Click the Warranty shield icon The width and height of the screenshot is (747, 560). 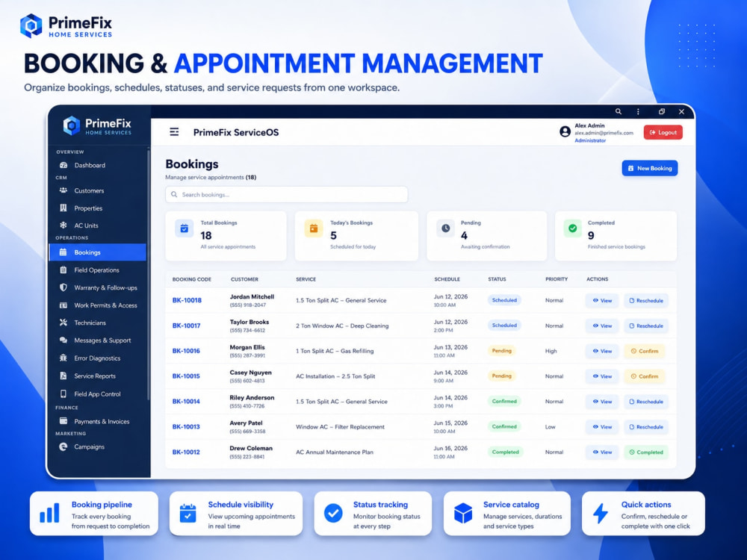[63, 287]
